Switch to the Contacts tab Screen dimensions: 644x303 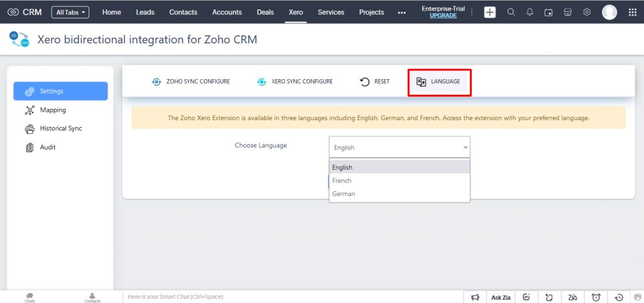[x=183, y=13]
